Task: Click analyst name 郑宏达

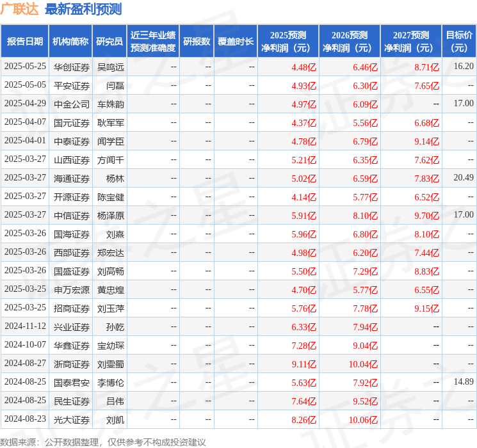Action: coord(110,253)
